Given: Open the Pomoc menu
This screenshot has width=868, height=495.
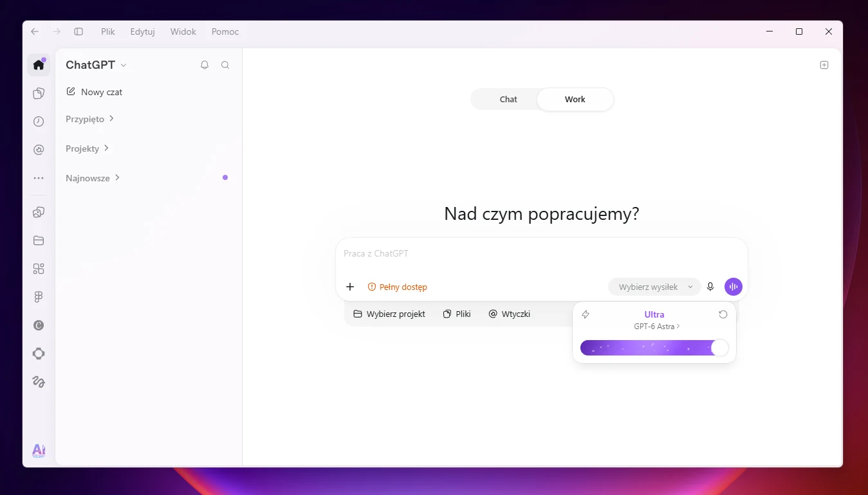Looking at the screenshot, I should pyautogui.click(x=225, y=32).
